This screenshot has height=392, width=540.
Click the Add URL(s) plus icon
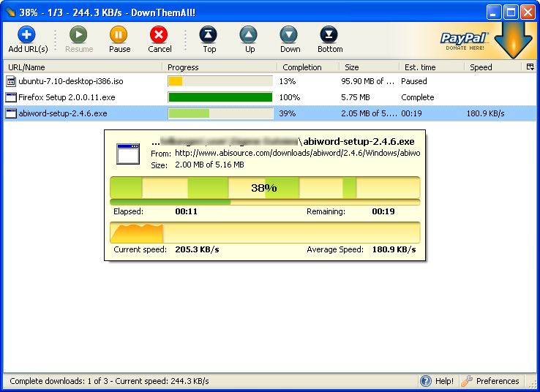(x=27, y=35)
